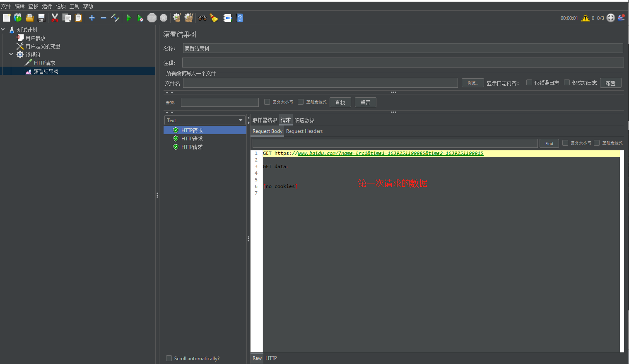Click the 文件名 input field
The height and width of the screenshot is (364, 629).
[321, 83]
